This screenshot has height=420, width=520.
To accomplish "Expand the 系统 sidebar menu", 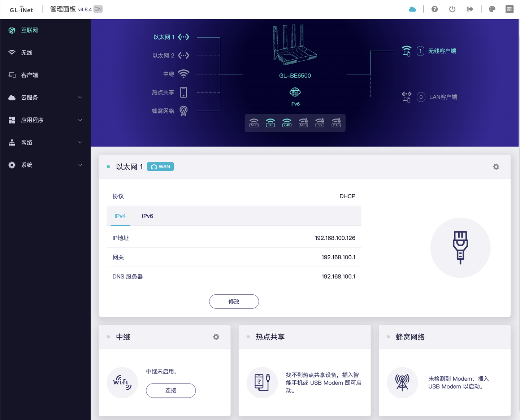I will tap(45, 165).
